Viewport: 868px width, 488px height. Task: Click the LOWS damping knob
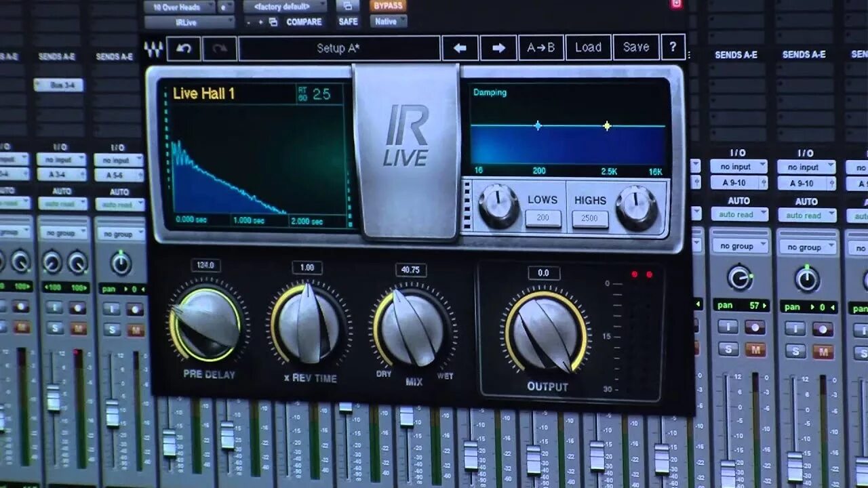pos(498,207)
